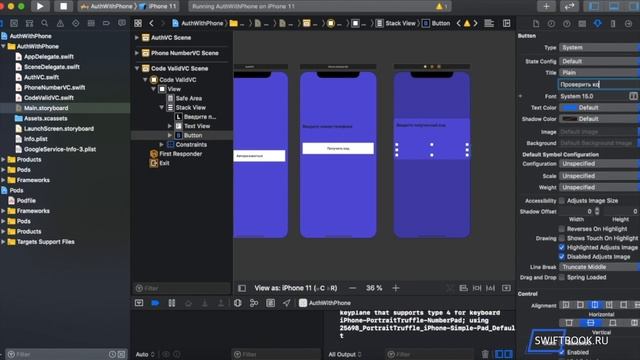The width and height of the screenshot is (640, 360).
Task: Open the State Config dropdown
Action: (599, 61)
